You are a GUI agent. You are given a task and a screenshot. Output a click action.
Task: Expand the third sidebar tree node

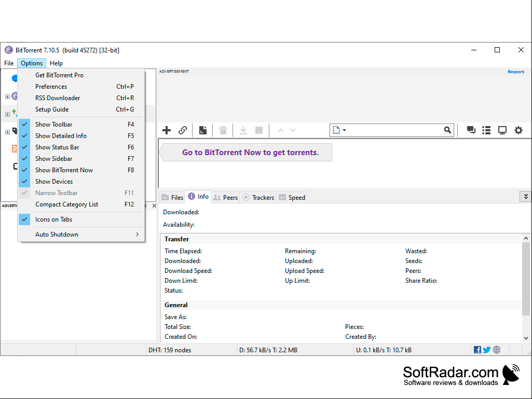pos(7,132)
